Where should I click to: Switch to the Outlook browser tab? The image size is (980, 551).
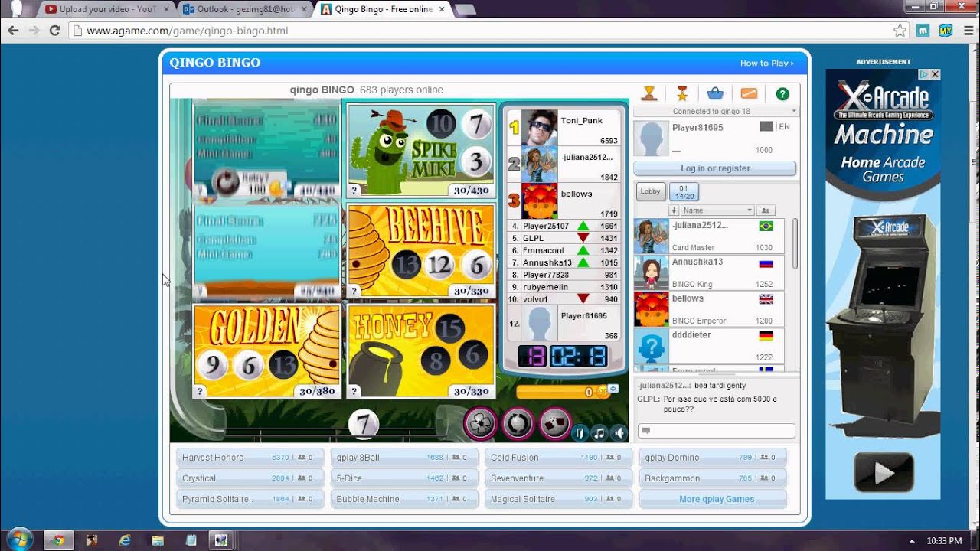pyautogui.click(x=247, y=9)
